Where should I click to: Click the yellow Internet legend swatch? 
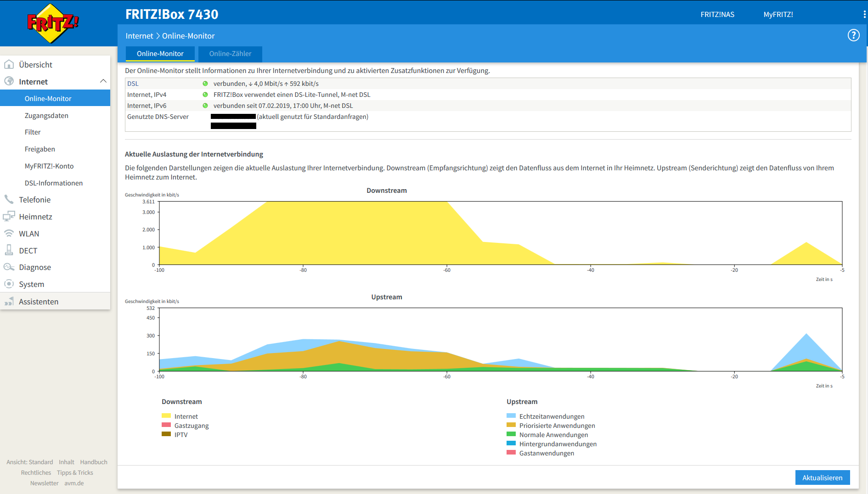click(166, 415)
